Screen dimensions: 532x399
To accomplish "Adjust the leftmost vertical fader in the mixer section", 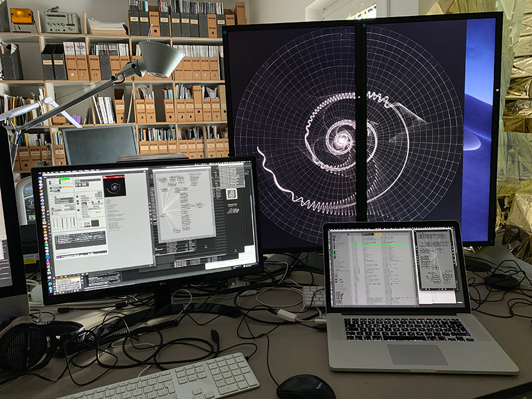I will tap(54, 224).
